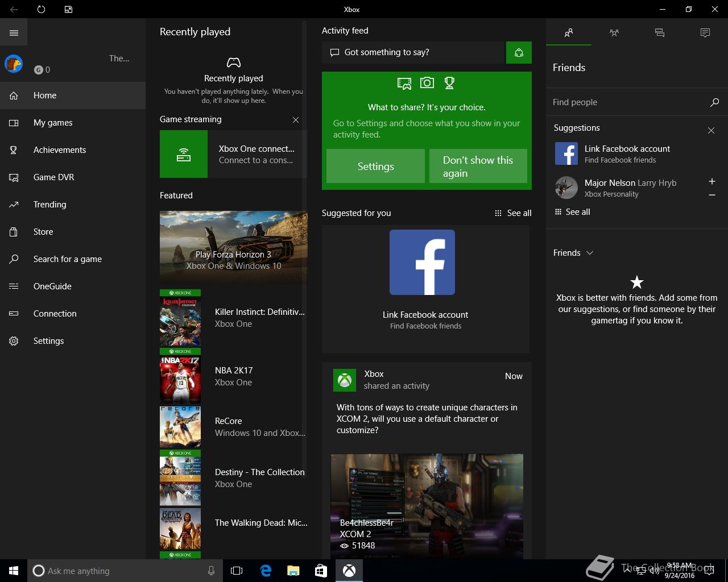The width and height of the screenshot is (728, 582).
Task: Click the Facebook icon in Suggestions
Action: coord(566,153)
